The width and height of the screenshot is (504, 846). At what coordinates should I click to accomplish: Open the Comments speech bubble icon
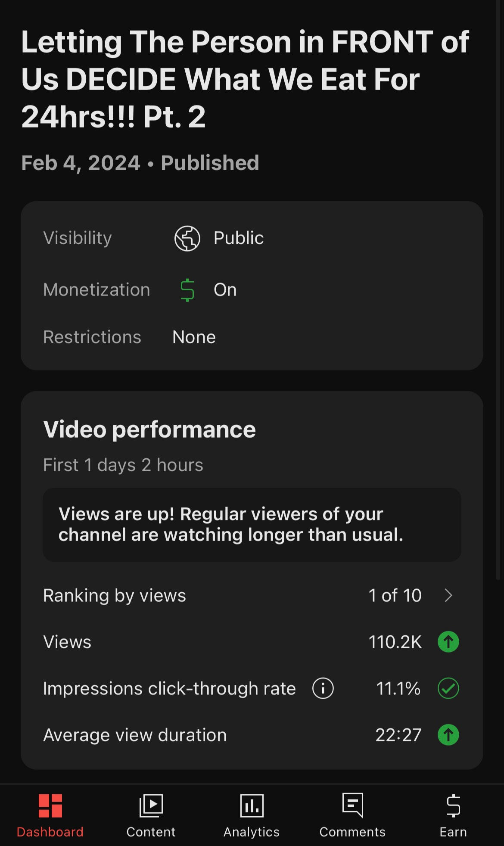coord(352,805)
